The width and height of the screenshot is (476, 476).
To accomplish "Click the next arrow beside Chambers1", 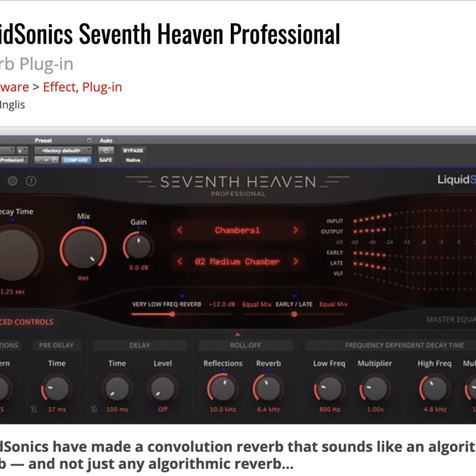I will click(296, 230).
